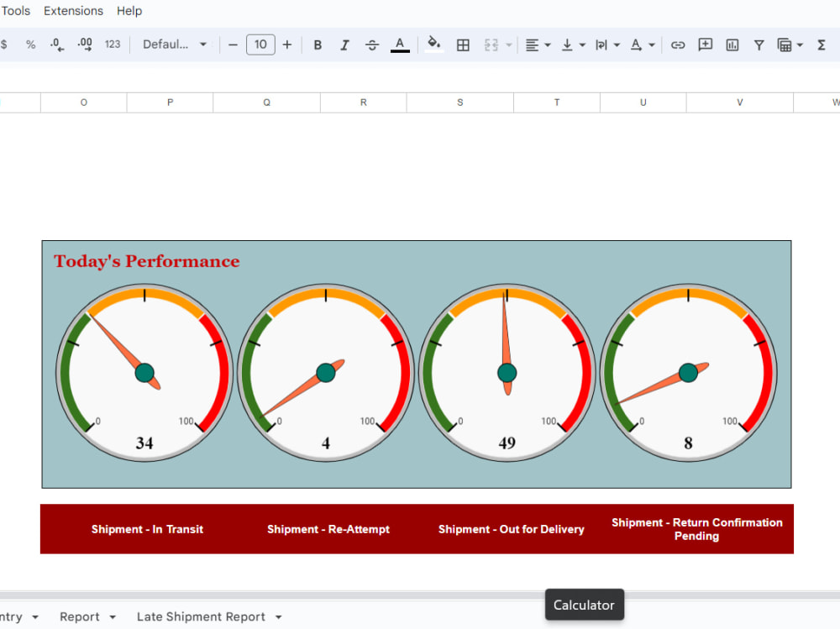Open the 123 number formats menu

tap(113, 45)
